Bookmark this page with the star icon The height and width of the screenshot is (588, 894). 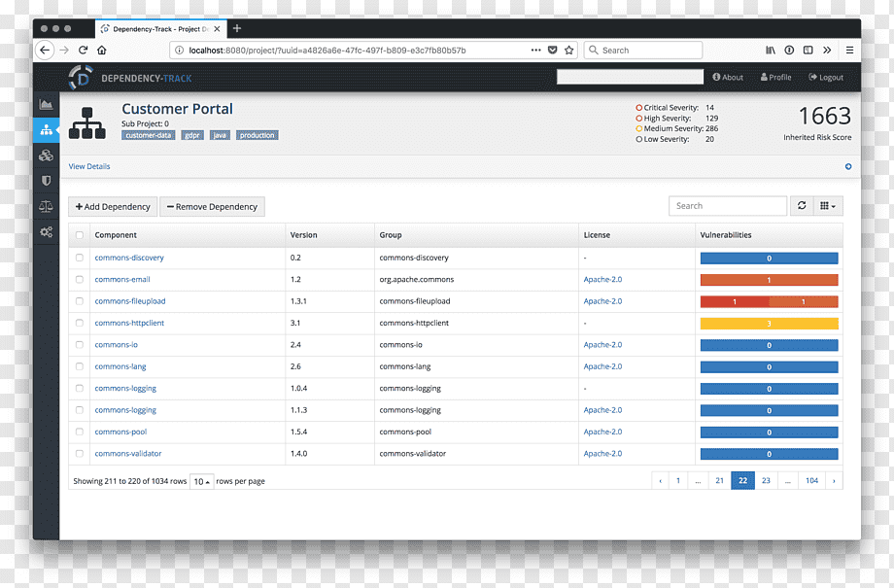tap(569, 51)
